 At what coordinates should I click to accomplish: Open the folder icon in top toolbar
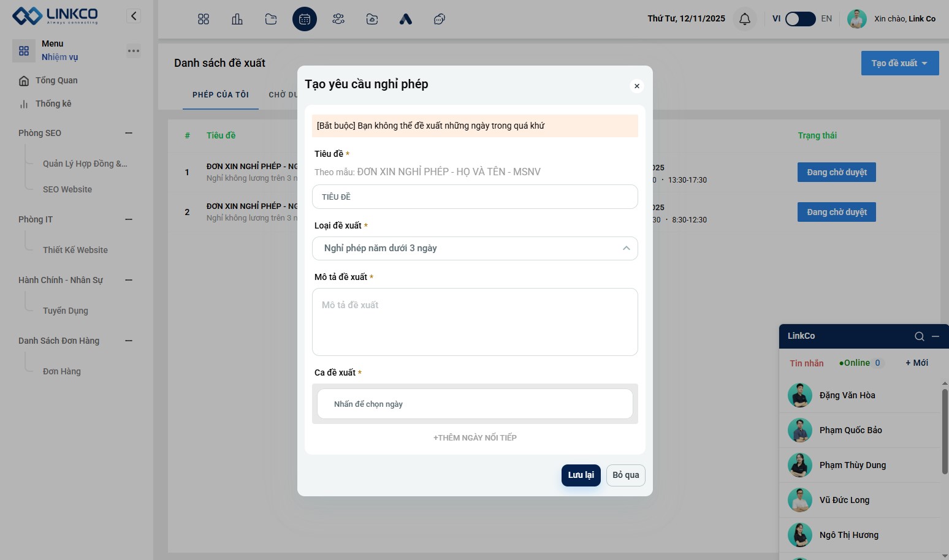(271, 19)
